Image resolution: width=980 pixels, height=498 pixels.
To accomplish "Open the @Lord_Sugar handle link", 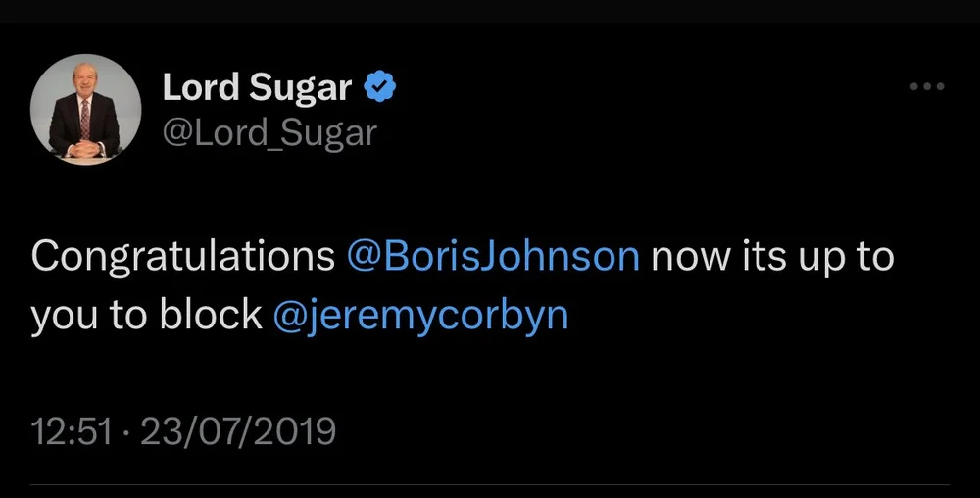I will tap(269, 132).
